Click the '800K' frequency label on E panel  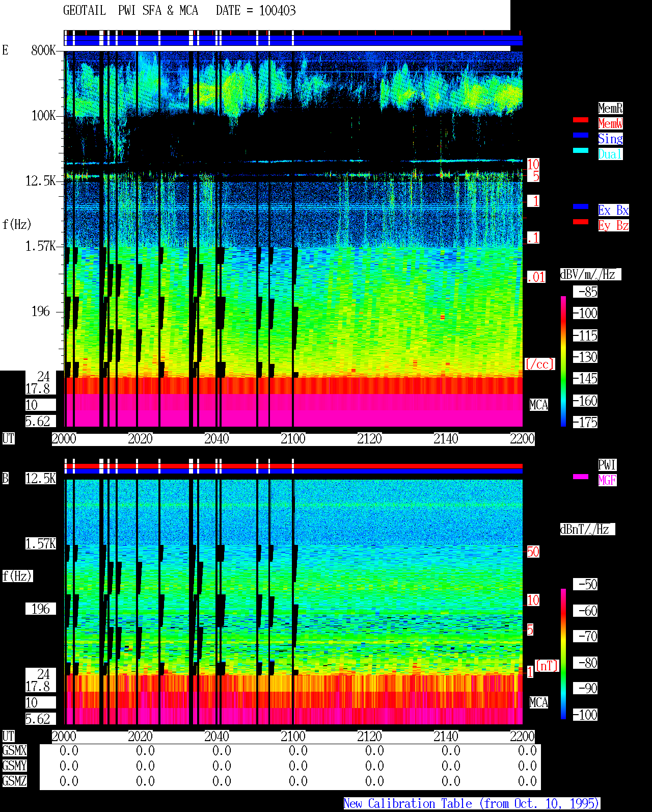tap(43, 50)
